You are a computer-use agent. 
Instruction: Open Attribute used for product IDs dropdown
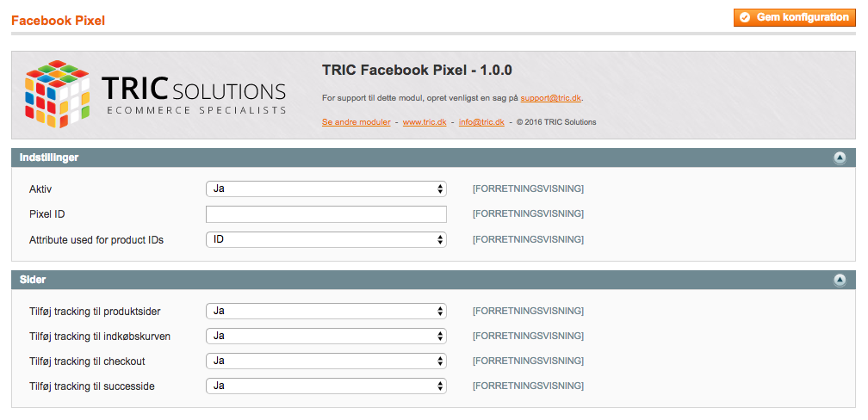(x=325, y=239)
